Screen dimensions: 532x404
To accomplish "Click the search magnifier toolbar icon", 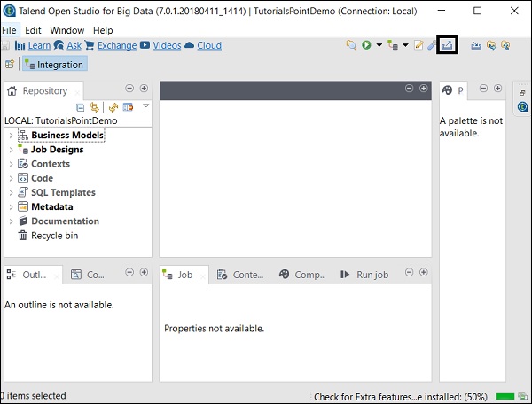I will point(351,45).
